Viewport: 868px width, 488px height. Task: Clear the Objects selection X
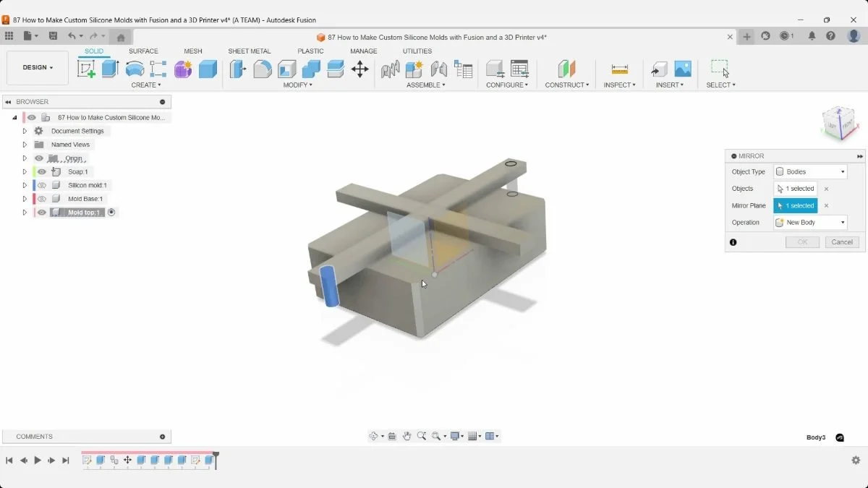coord(827,189)
